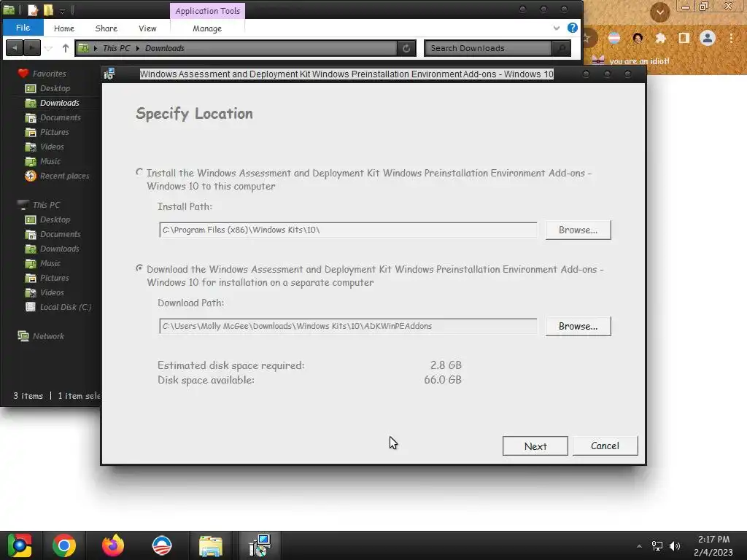Open Downloads under This PC
Image resolution: width=747 pixels, height=560 pixels.
(60, 249)
